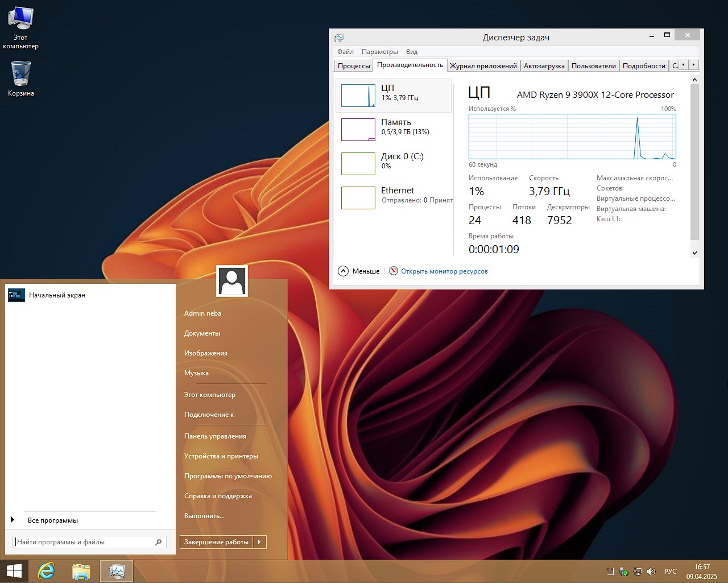Image resolution: width=728 pixels, height=583 pixels.
Task: Open the Параметры menu
Action: (x=379, y=52)
